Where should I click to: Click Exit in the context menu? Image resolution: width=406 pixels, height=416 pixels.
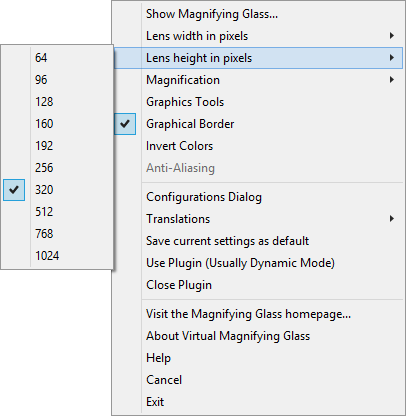point(258,402)
